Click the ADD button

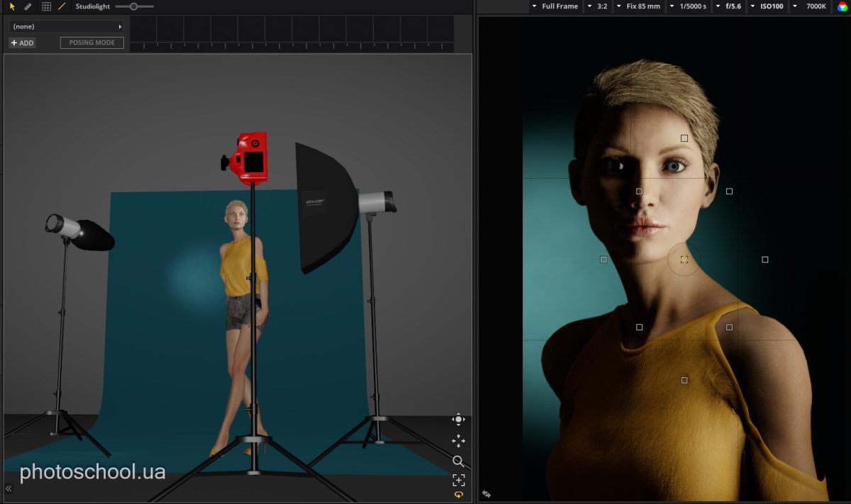coord(23,43)
